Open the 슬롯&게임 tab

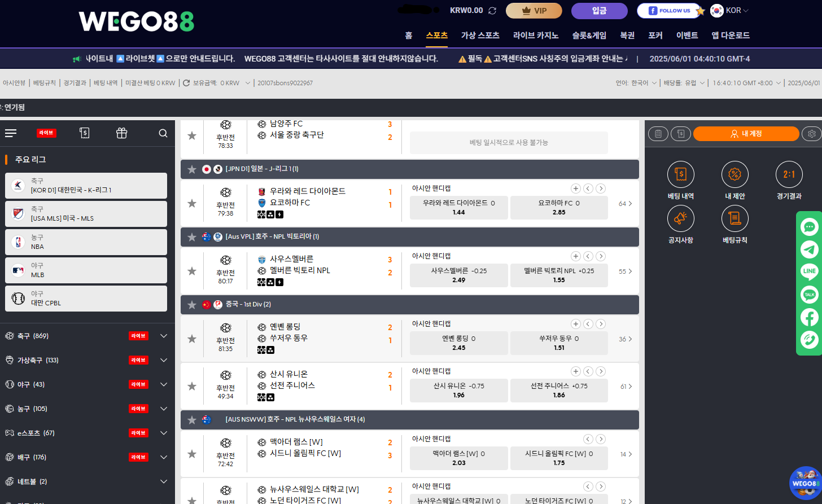pos(589,35)
